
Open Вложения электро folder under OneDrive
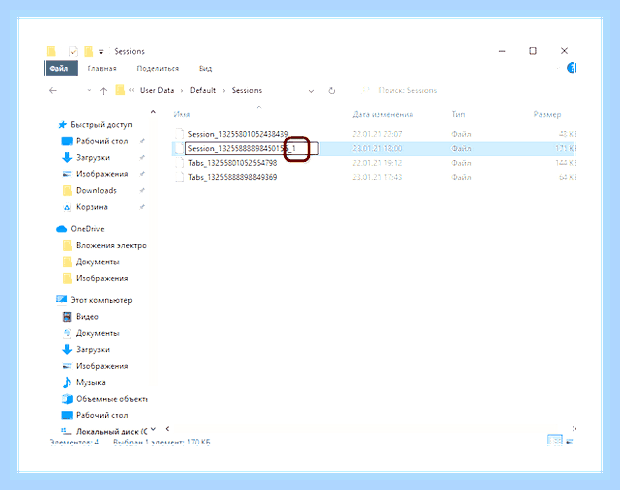(111, 245)
